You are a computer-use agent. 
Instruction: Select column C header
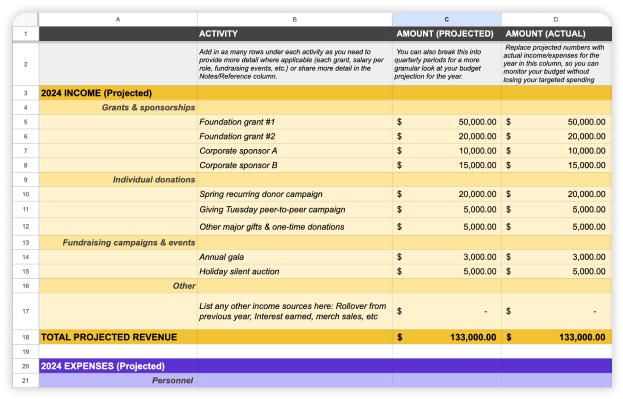[x=447, y=19]
